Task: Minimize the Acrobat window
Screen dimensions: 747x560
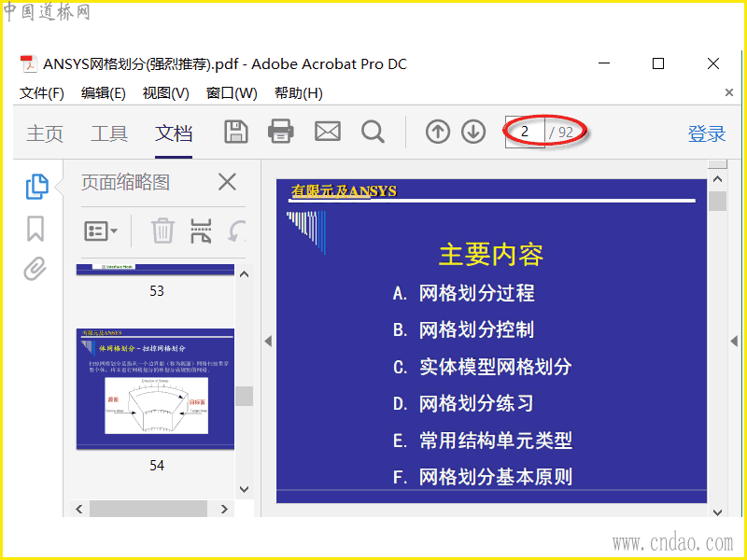Action: [604, 63]
